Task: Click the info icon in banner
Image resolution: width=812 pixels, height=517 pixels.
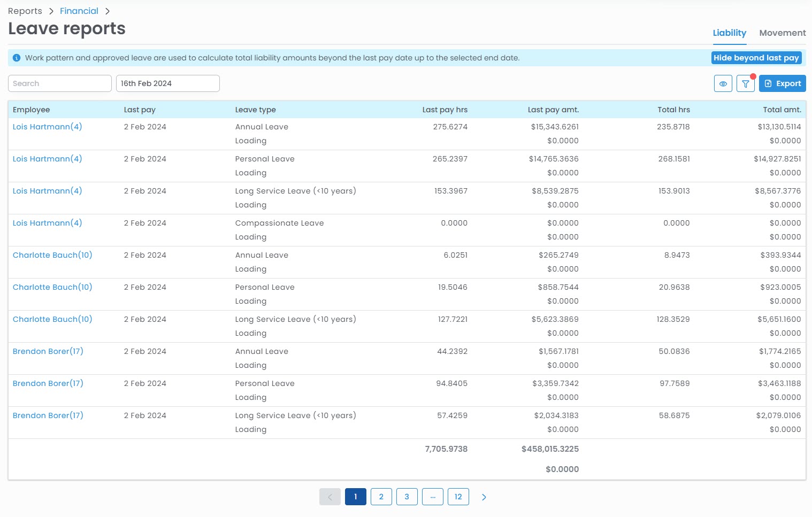Action: click(x=17, y=58)
